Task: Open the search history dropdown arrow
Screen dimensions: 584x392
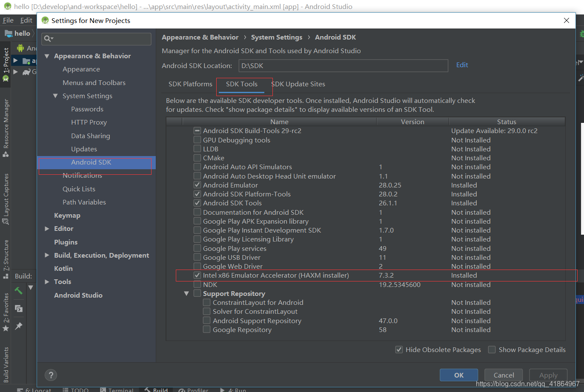Action: (52, 39)
